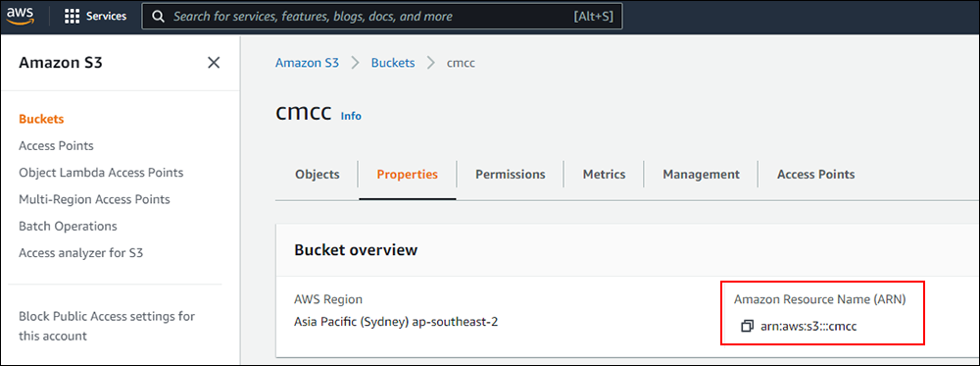Open Buckets in the sidebar

point(42,119)
